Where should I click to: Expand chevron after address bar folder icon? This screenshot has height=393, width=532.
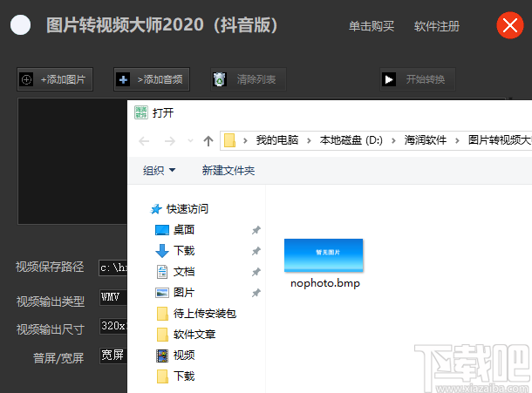coord(245,140)
